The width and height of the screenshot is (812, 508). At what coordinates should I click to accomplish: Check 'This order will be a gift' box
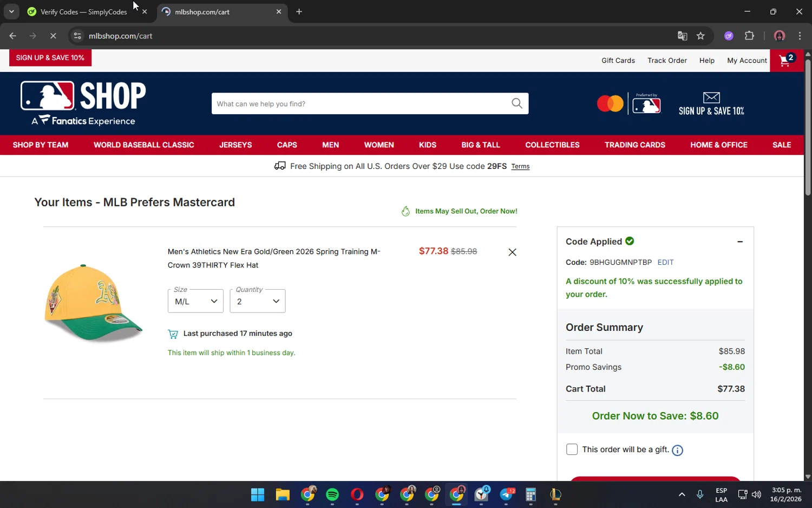coord(572,450)
